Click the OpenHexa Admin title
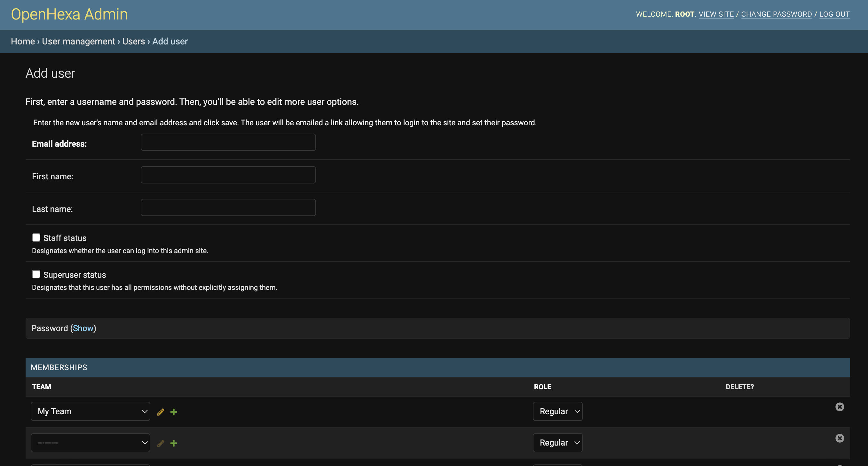868x466 pixels. 69,14
